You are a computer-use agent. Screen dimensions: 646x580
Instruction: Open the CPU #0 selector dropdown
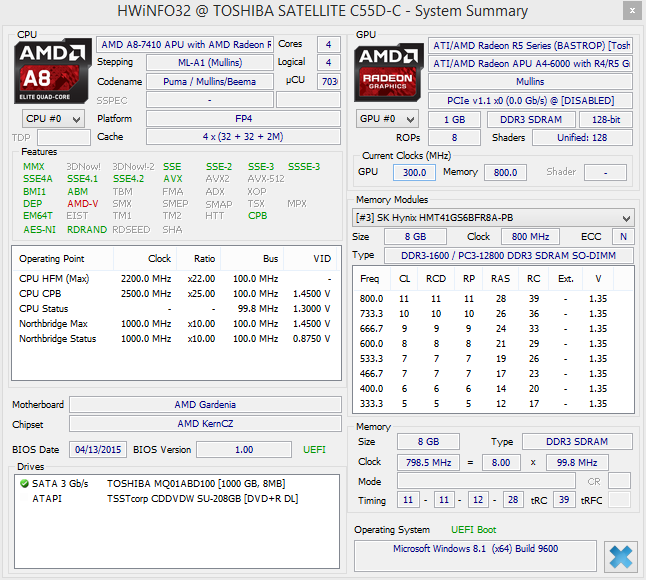tap(53, 119)
